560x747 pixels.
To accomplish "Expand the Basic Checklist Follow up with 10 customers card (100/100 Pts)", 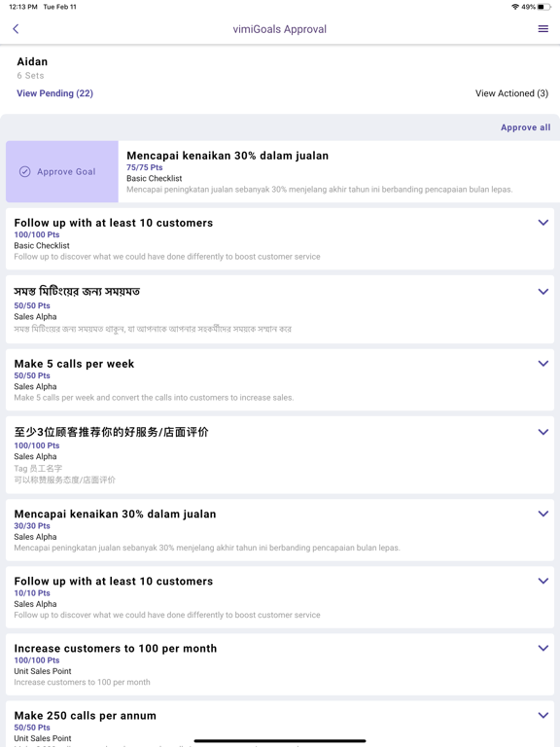I will coord(542,223).
